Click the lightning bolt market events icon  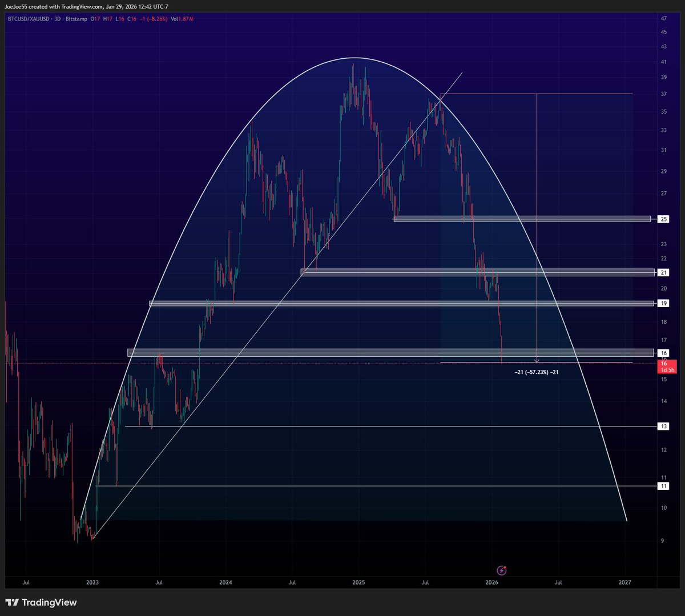501,570
